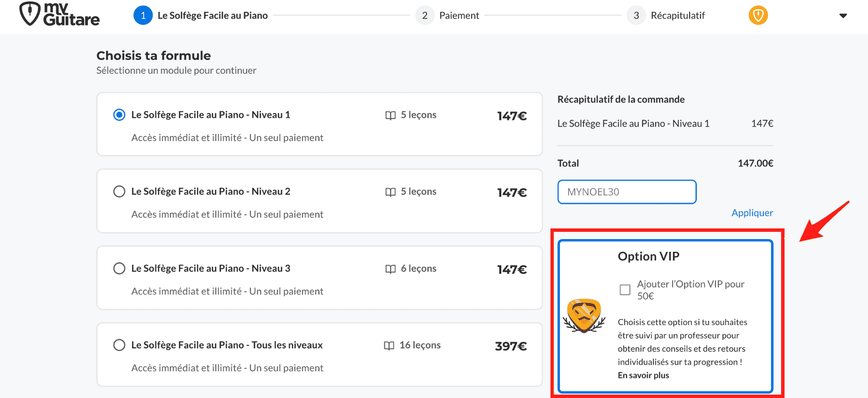Open the En savoir plus link
Screen dimensions: 868x398
tap(643, 375)
